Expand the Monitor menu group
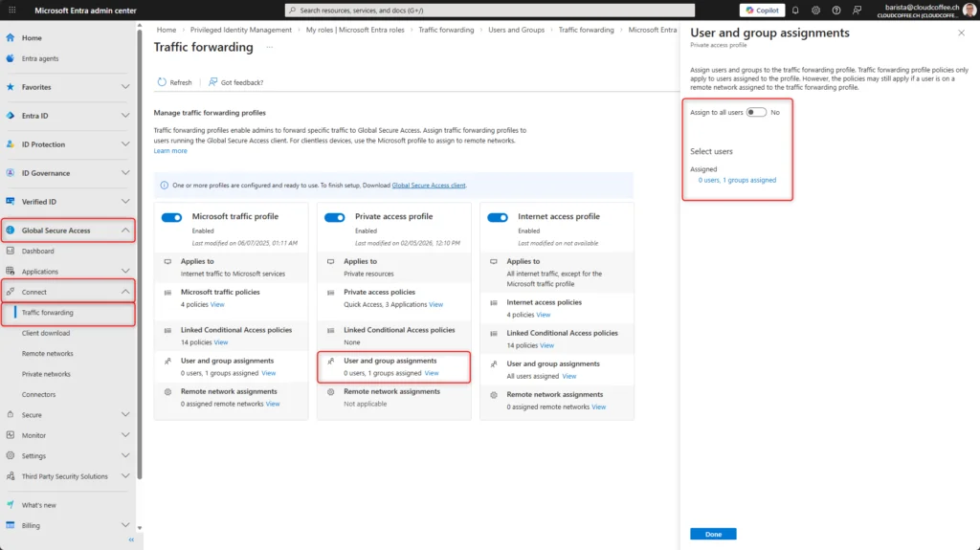Image resolution: width=980 pixels, height=550 pixels. click(x=125, y=435)
